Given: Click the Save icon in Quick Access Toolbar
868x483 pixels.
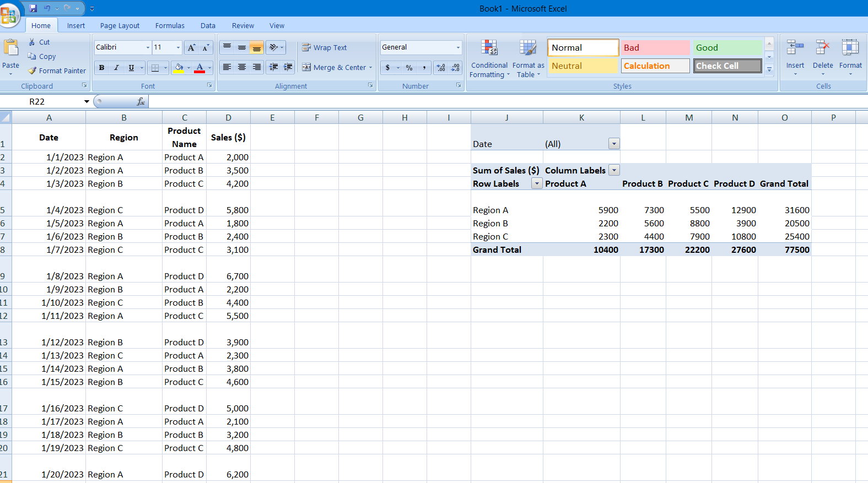Looking at the screenshot, I should 33,8.
